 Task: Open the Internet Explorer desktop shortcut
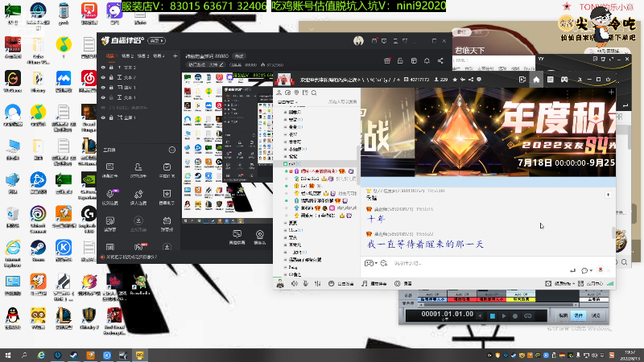(13, 253)
